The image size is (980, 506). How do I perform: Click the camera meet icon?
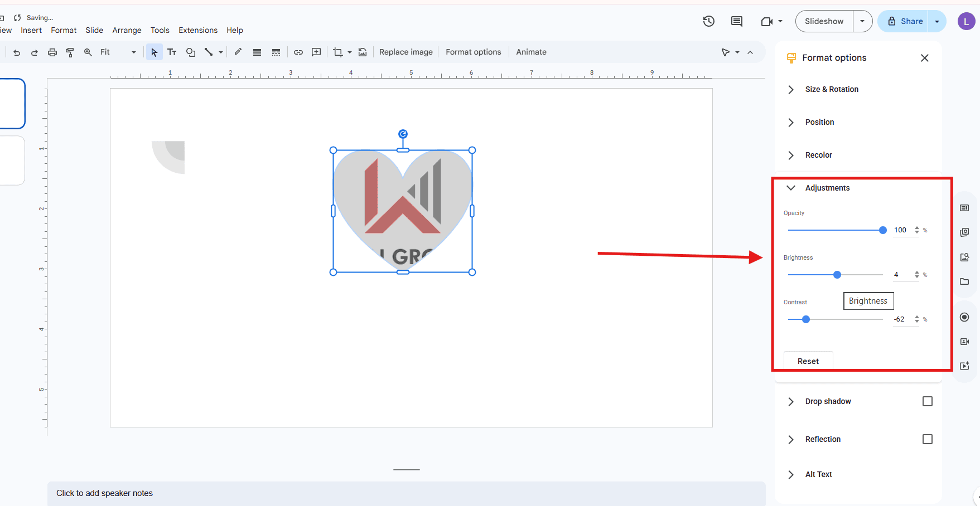[767, 21]
